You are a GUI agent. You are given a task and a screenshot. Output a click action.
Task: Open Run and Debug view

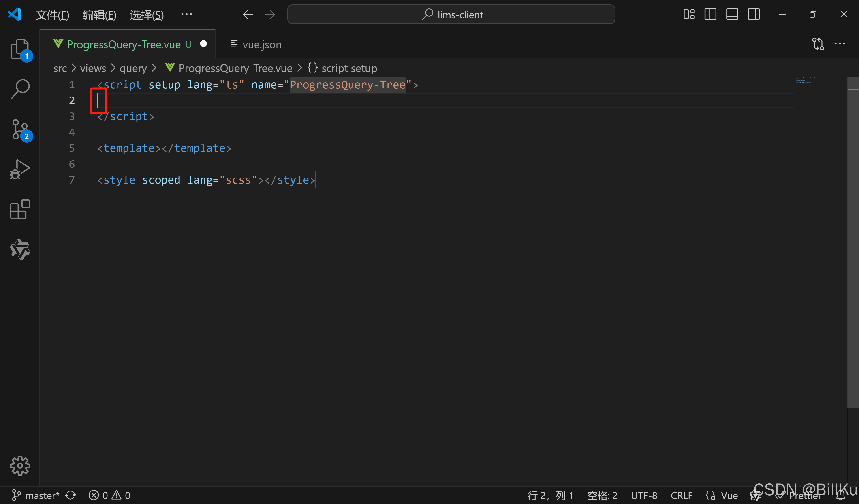20,169
